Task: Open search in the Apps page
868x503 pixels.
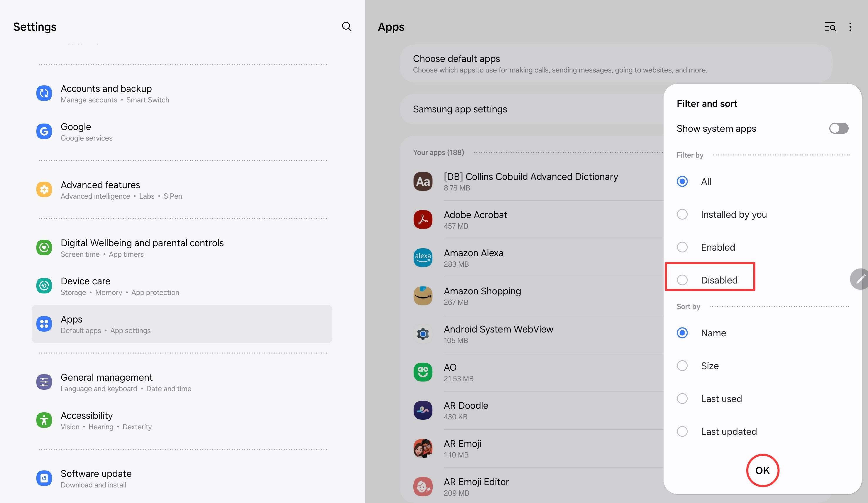Action: [830, 27]
